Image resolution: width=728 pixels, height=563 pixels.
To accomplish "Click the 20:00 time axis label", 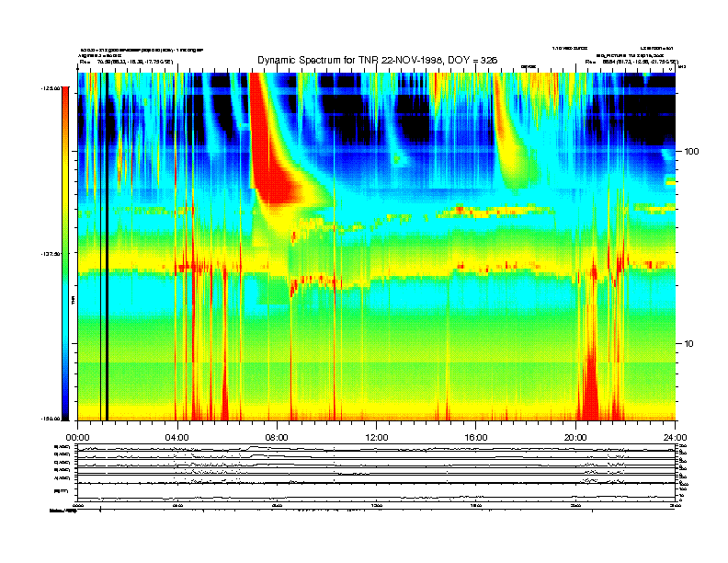I will (575, 438).
